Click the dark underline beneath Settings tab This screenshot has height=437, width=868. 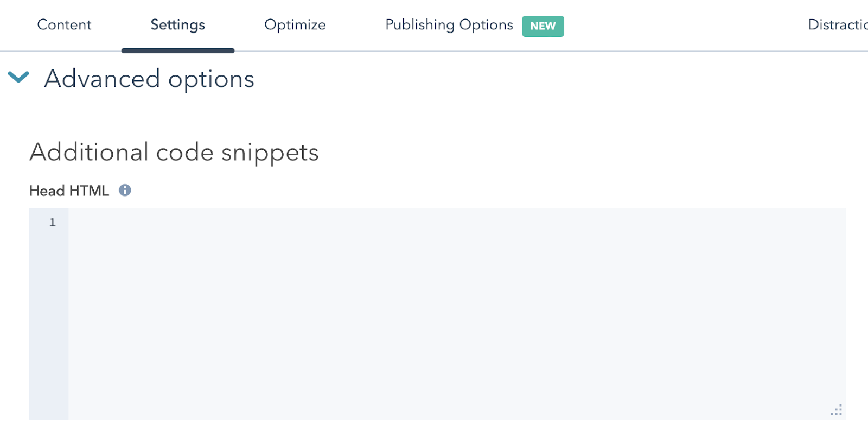[177, 50]
